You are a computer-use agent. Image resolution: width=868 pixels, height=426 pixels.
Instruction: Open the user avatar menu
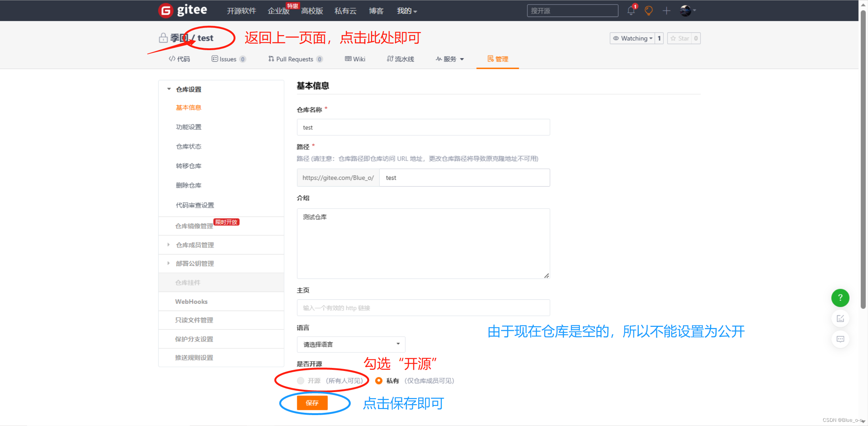pos(686,10)
